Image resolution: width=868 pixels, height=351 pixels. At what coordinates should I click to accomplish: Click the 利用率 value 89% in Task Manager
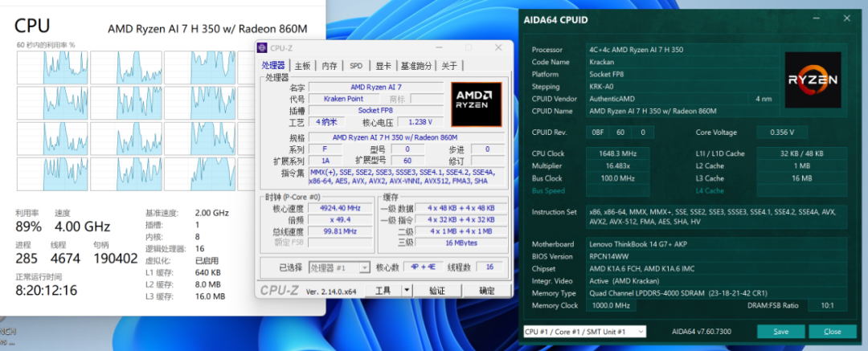point(28,227)
